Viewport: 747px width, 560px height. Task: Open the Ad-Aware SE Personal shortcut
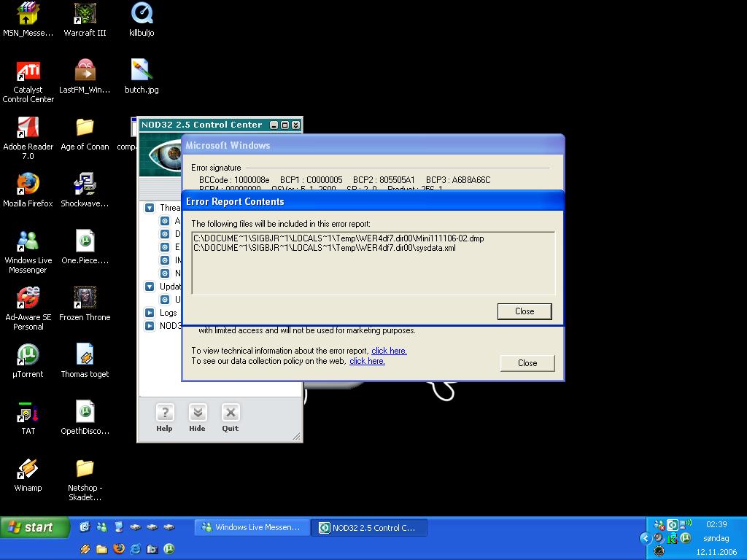(x=28, y=298)
